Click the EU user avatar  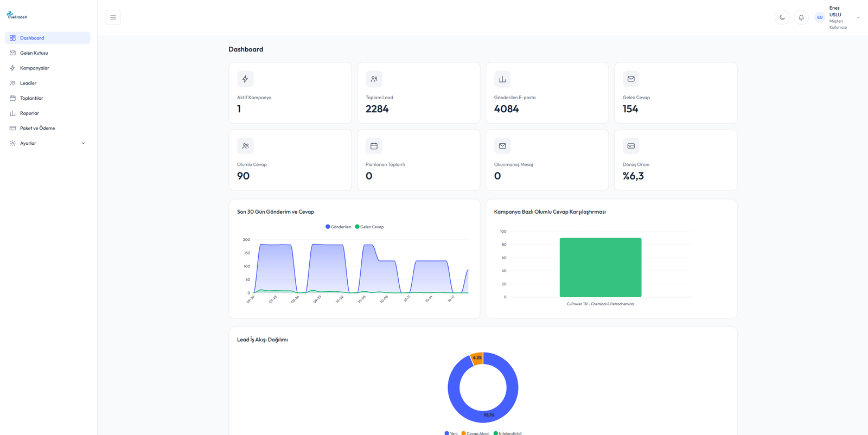[820, 17]
